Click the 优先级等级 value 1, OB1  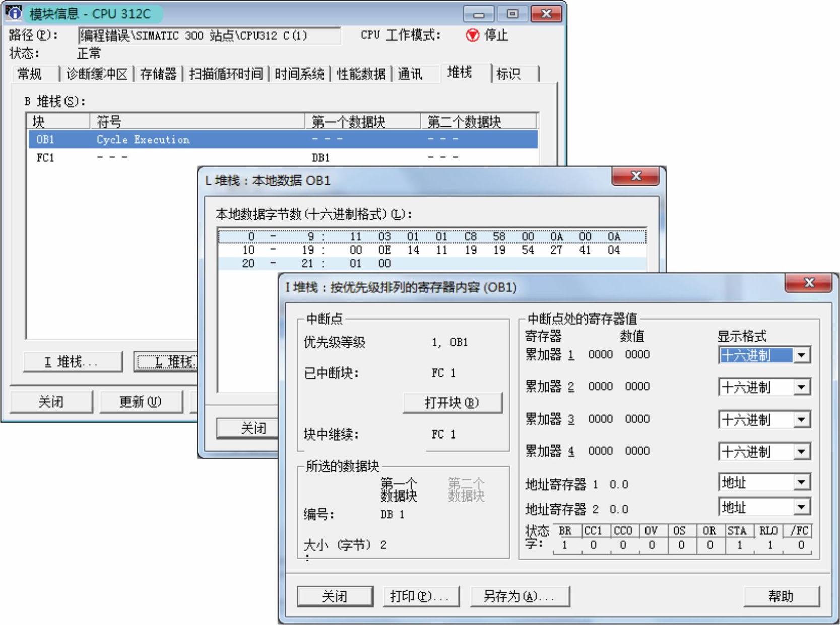[449, 342]
